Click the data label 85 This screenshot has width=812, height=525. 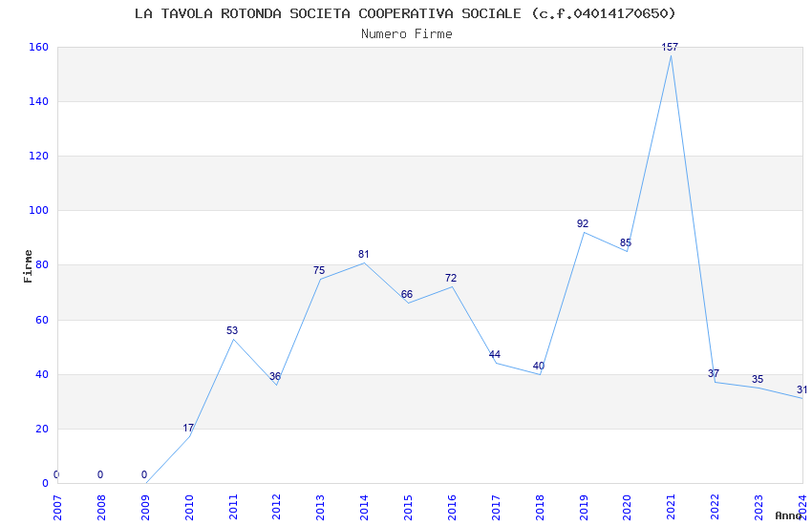tap(626, 242)
